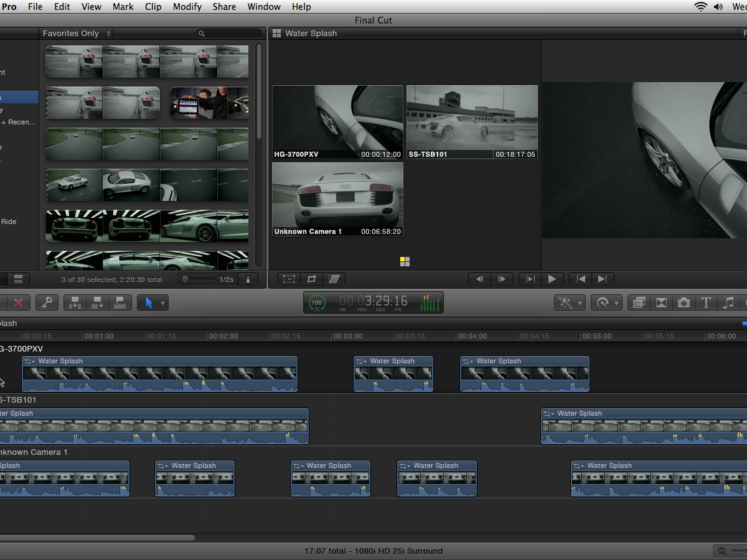Select the Unknown Camera 1 angle thumbnail
The height and width of the screenshot is (560, 747).
(337, 199)
